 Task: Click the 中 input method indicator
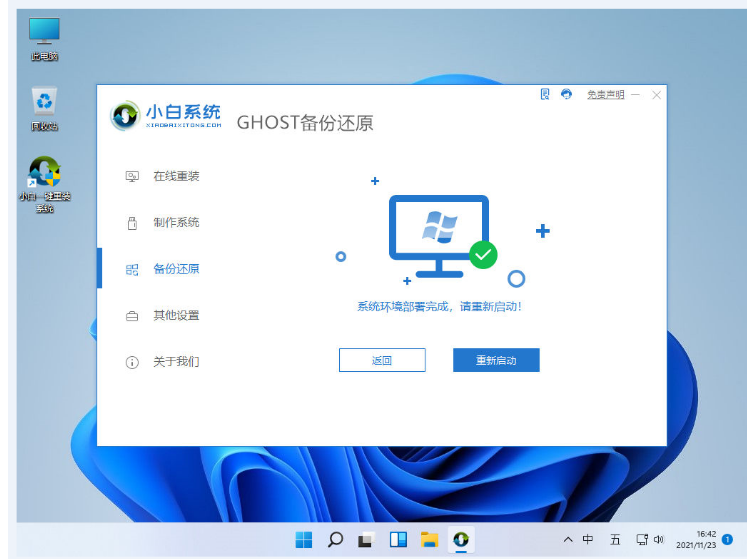pos(588,539)
